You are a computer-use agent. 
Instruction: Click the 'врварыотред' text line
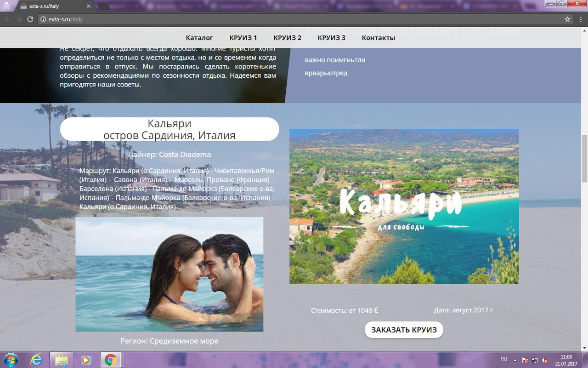(326, 73)
